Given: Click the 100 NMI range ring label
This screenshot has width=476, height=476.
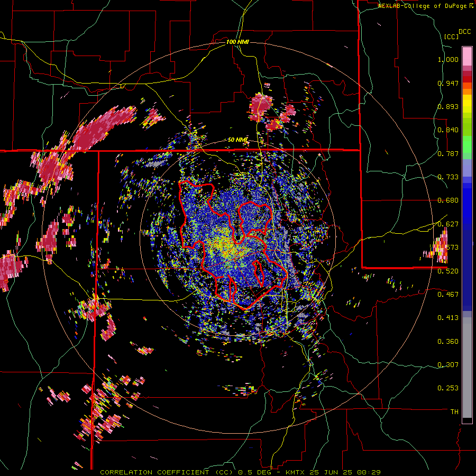Looking at the screenshot, I should [x=237, y=42].
